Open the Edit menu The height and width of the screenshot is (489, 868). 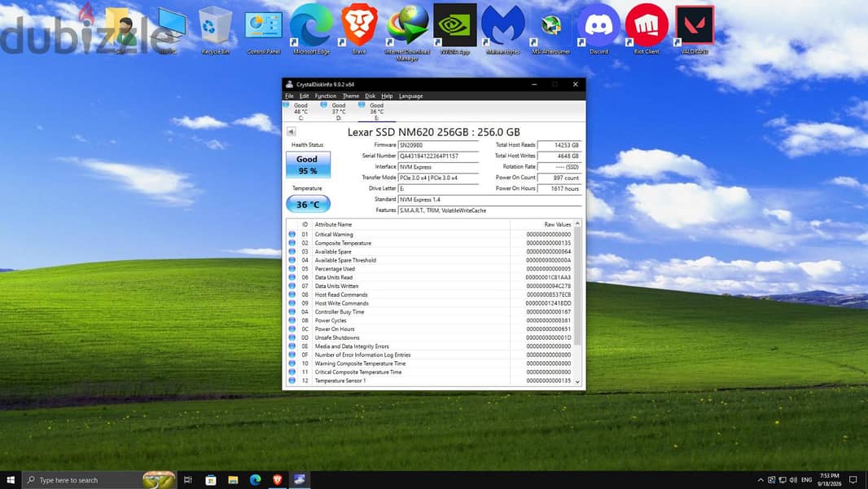point(305,96)
